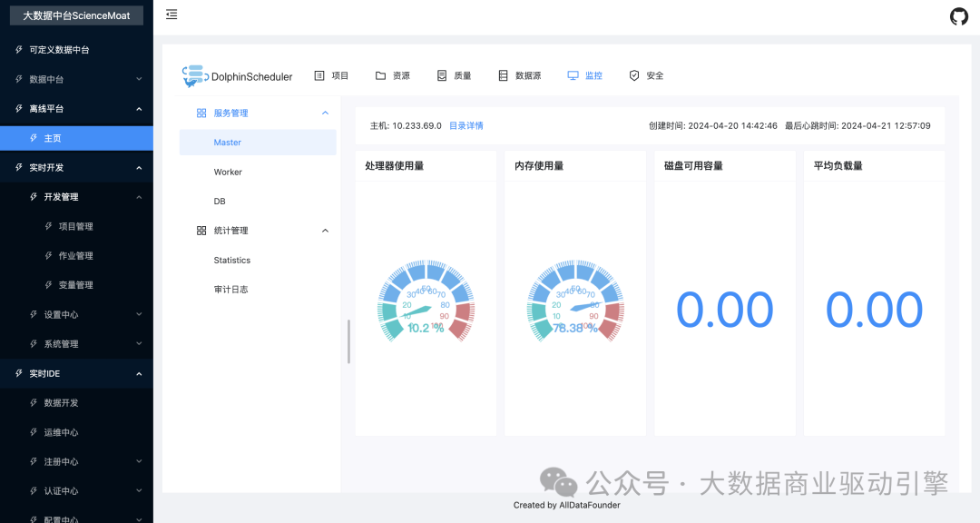The height and width of the screenshot is (523, 980).
Task: Click the 安全 shield icon
Action: pyautogui.click(x=634, y=76)
